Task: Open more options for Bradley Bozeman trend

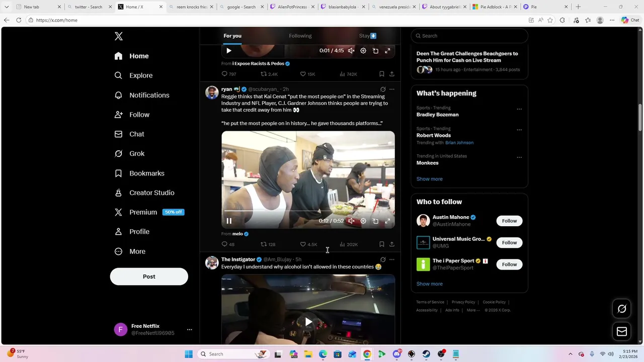Action: click(x=519, y=109)
